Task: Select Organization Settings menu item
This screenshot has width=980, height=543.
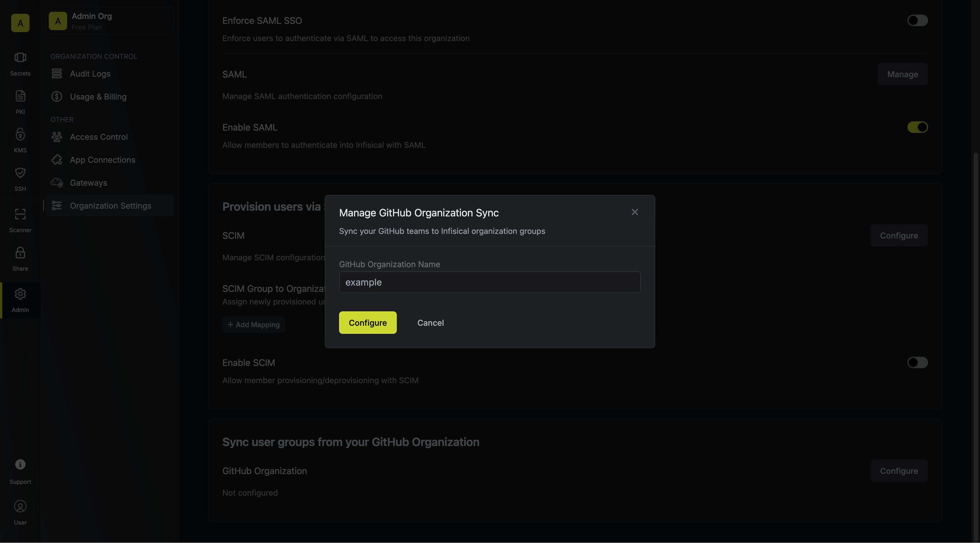Action: coord(110,205)
